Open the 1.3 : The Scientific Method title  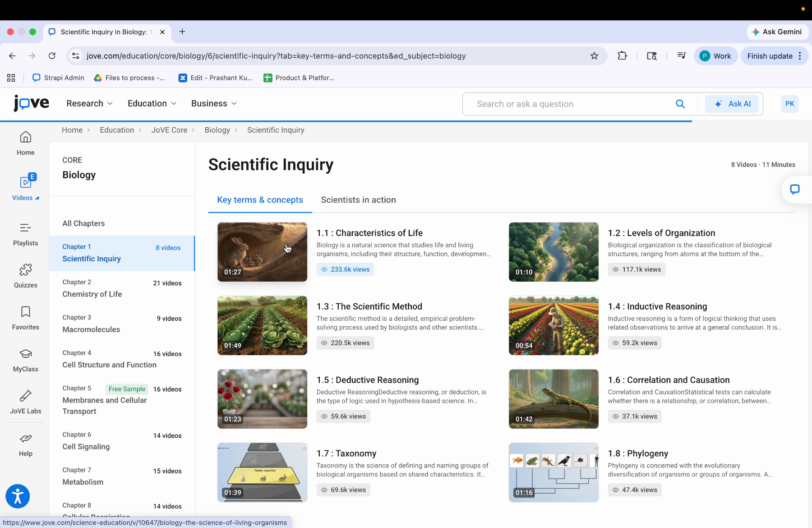(x=369, y=306)
